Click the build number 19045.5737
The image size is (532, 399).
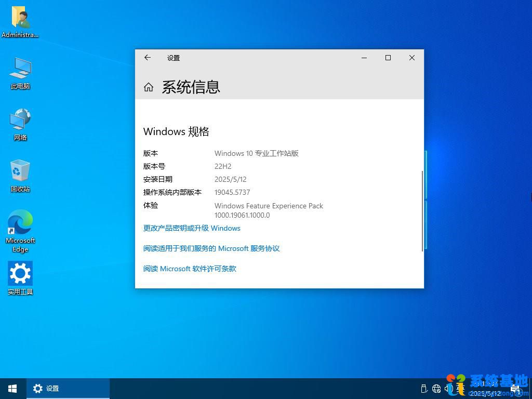pyautogui.click(x=232, y=192)
